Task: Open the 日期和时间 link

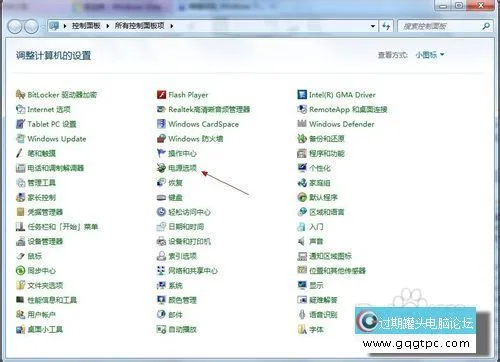Action: [186, 227]
